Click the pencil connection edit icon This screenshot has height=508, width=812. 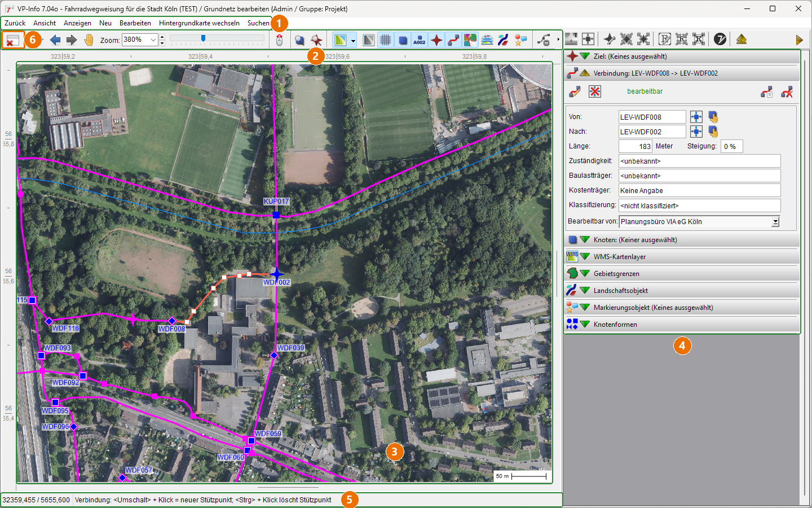(x=575, y=91)
